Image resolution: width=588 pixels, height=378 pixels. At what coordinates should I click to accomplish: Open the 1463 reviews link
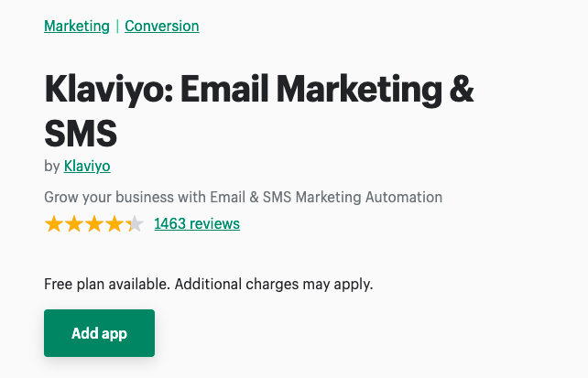(x=197, y=223)
